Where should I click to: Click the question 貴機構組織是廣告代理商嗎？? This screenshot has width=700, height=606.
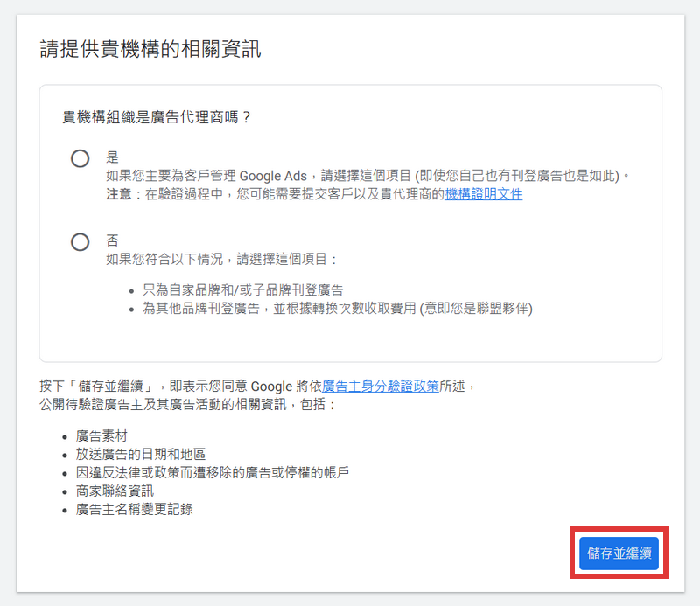[157, 116]
